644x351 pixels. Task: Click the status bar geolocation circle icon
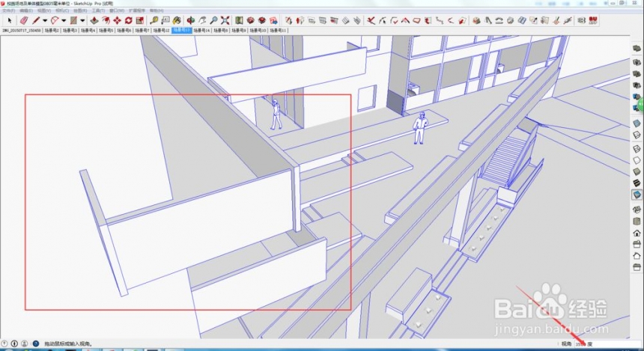coord(4,344)
